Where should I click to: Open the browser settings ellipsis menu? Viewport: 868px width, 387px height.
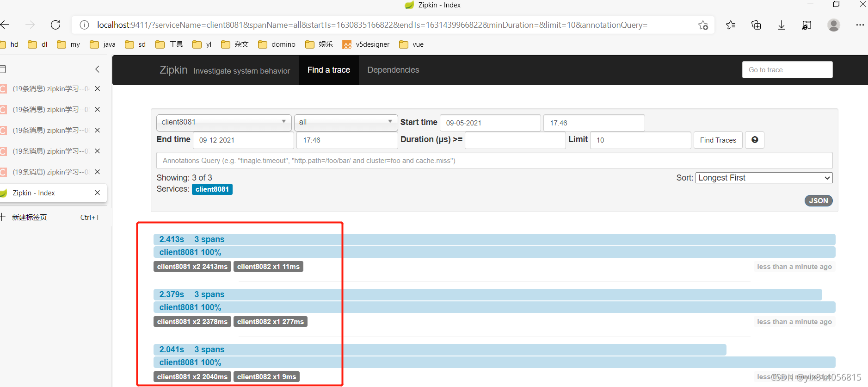coord(860,25)
